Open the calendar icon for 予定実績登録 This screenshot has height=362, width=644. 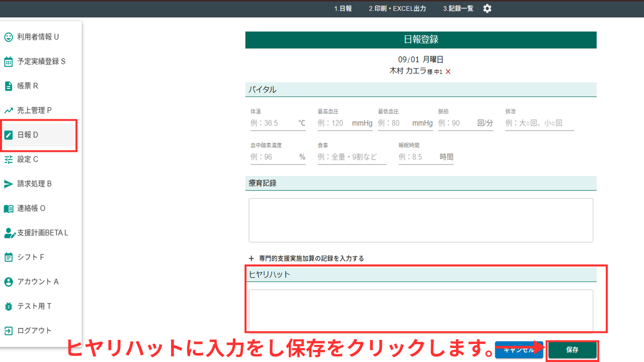(9, 62)
